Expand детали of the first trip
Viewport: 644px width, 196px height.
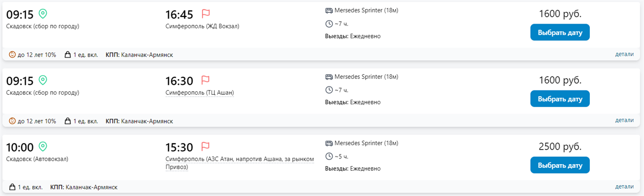click(x=624, y=54)
